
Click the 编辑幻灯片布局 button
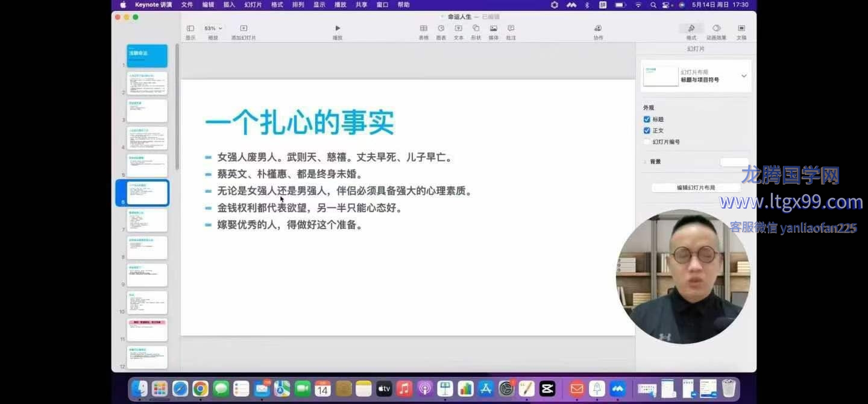[x=696, y=188]
